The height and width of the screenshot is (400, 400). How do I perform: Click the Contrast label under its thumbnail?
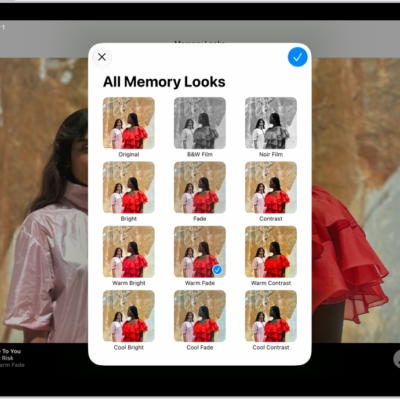[271, 219]
